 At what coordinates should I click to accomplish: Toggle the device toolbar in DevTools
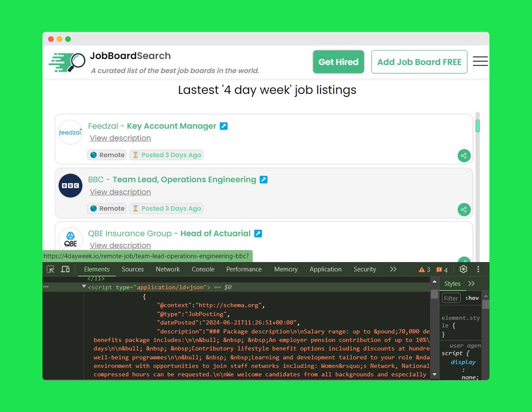[65, 269]
